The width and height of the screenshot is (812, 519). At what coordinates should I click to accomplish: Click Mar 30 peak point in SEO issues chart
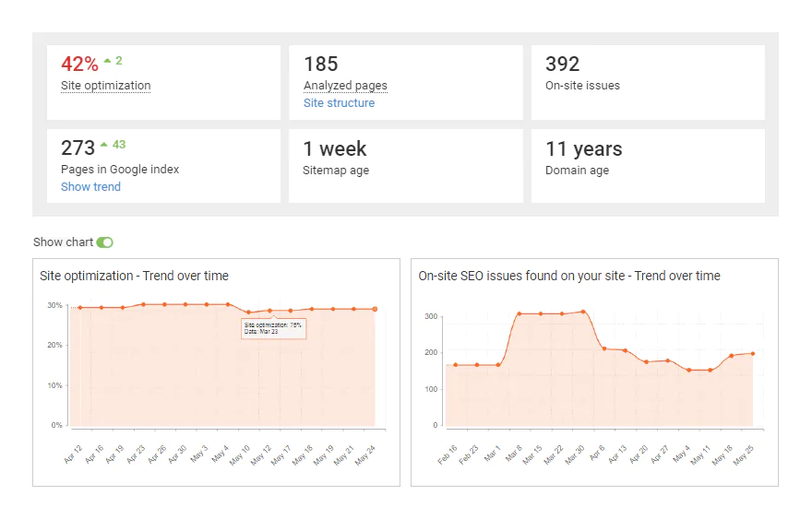[583, 312]
